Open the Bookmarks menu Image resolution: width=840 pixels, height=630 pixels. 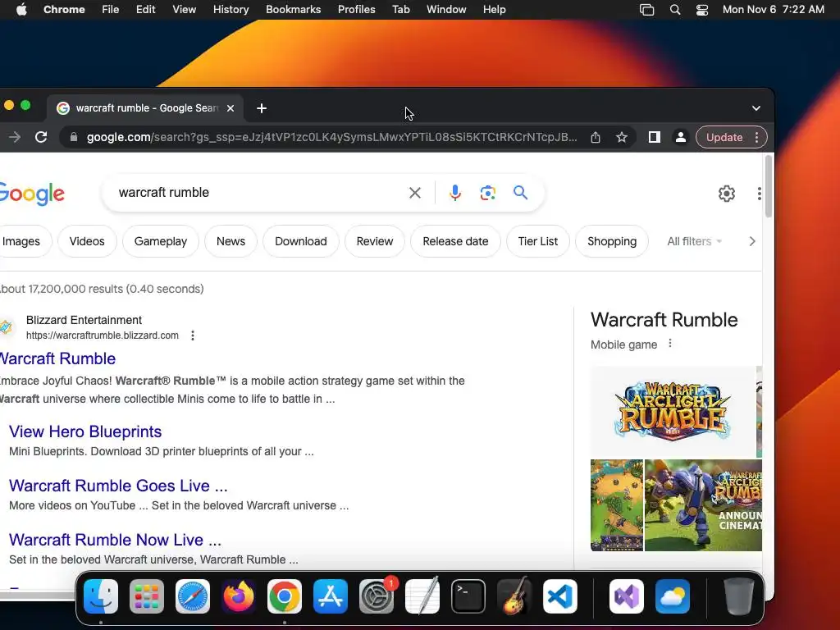(x=293, y=10)
